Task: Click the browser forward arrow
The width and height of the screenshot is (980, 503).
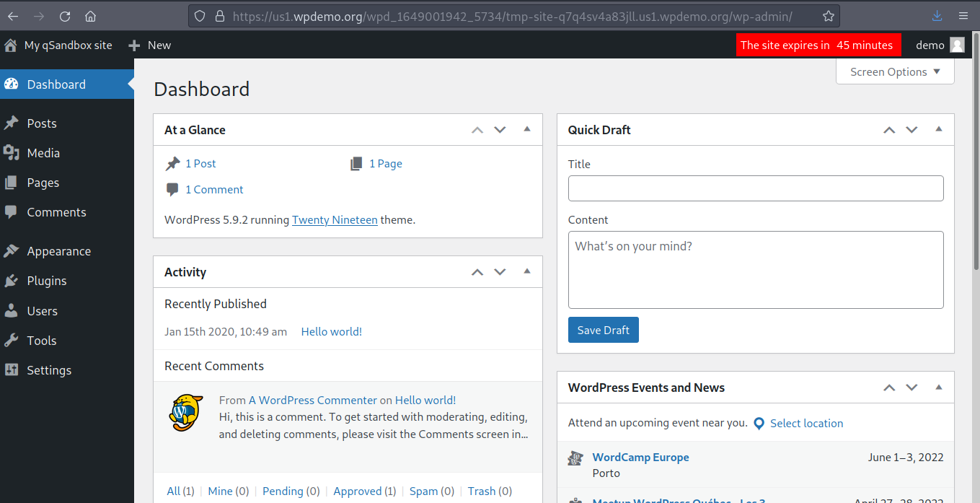Action: (39, 16)
